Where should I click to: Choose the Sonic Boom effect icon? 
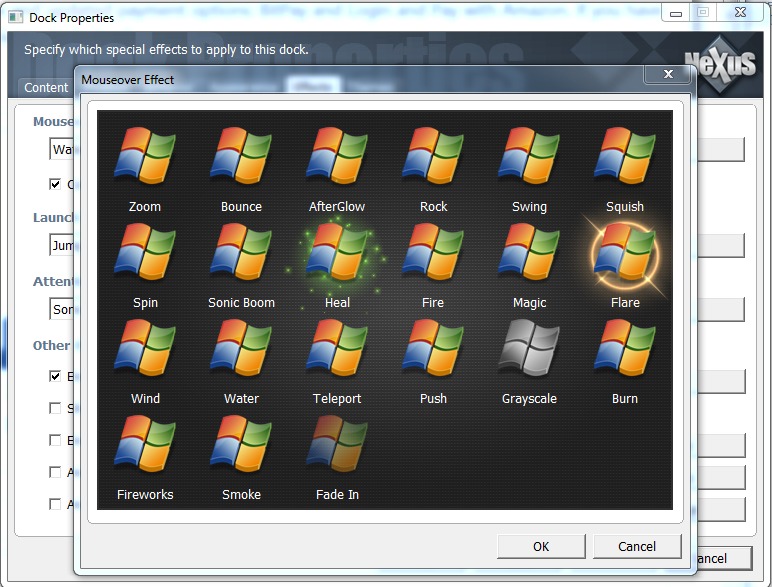click(241, 252)
